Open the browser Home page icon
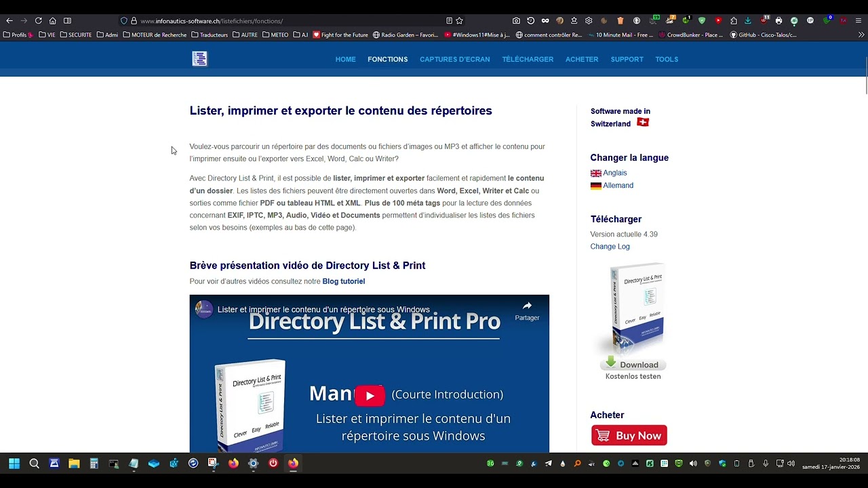This screenshot has width=868, height=488. click(x=52, y=21)
